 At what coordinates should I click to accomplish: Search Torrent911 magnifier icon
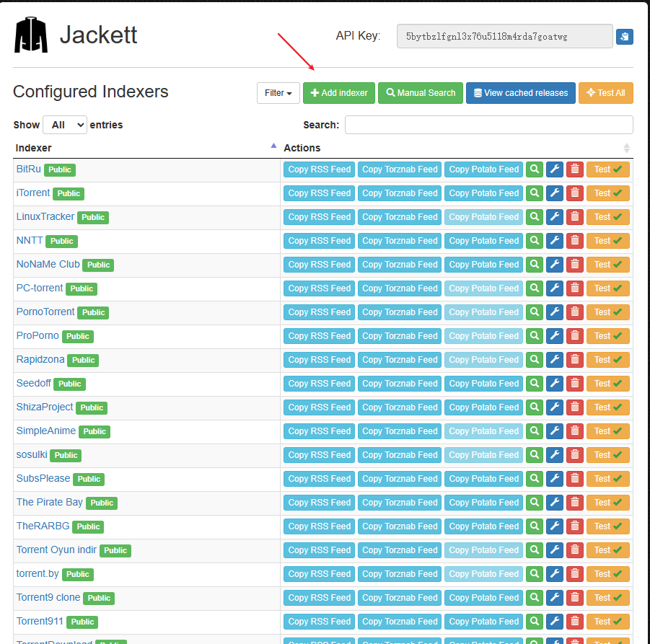pos(535,622)
